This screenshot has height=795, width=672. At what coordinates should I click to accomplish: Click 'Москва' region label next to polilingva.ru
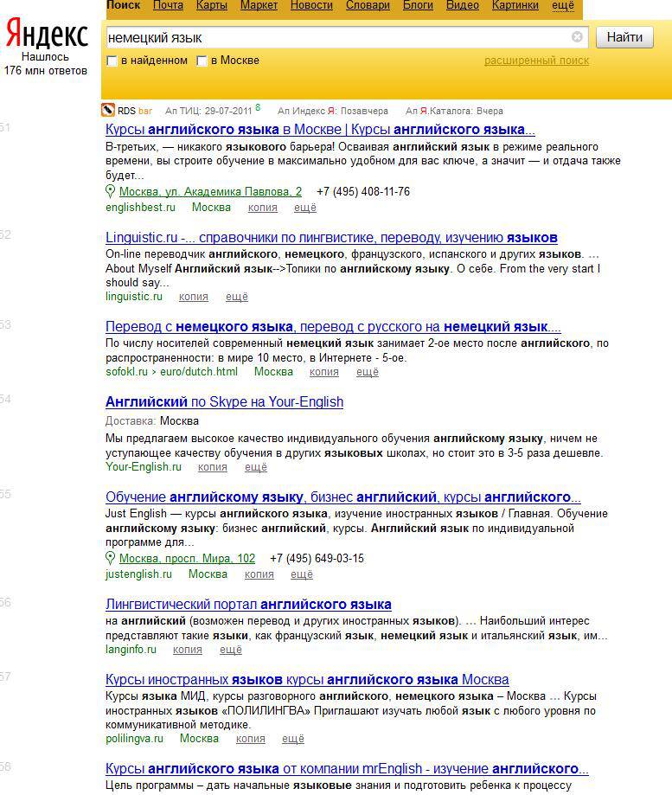(199, 738)
